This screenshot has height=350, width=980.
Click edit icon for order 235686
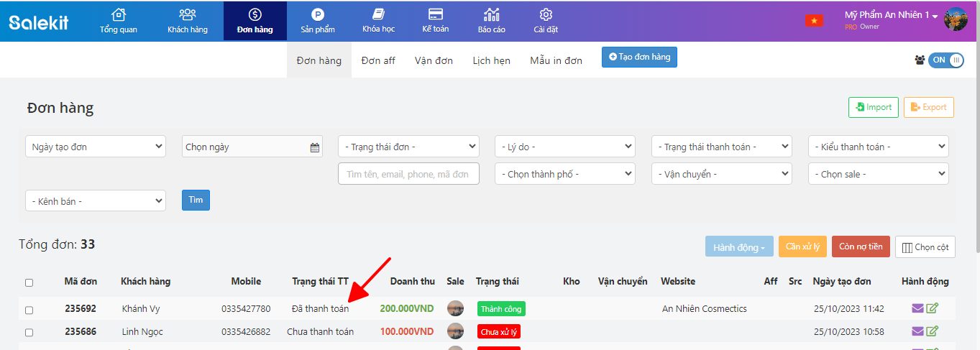point(933,331)
